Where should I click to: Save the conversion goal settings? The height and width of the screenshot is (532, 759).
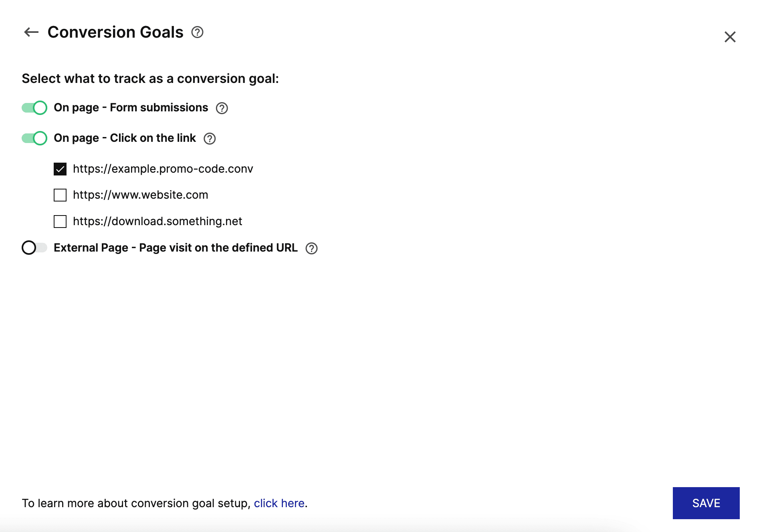tap(706, 503)
